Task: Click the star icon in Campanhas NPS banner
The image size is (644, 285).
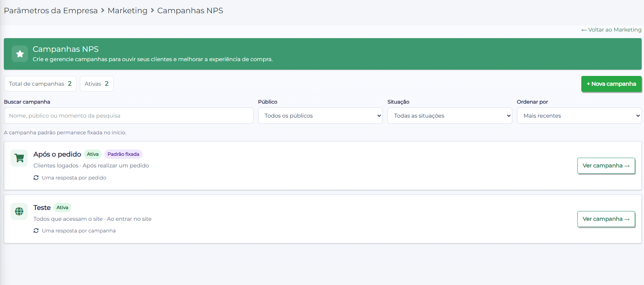Action: coord(20,54)
